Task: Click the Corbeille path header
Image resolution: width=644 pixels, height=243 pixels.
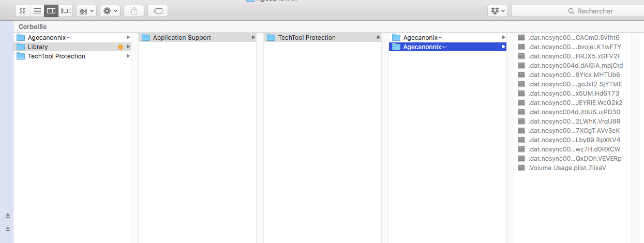Action: point(33,26)
